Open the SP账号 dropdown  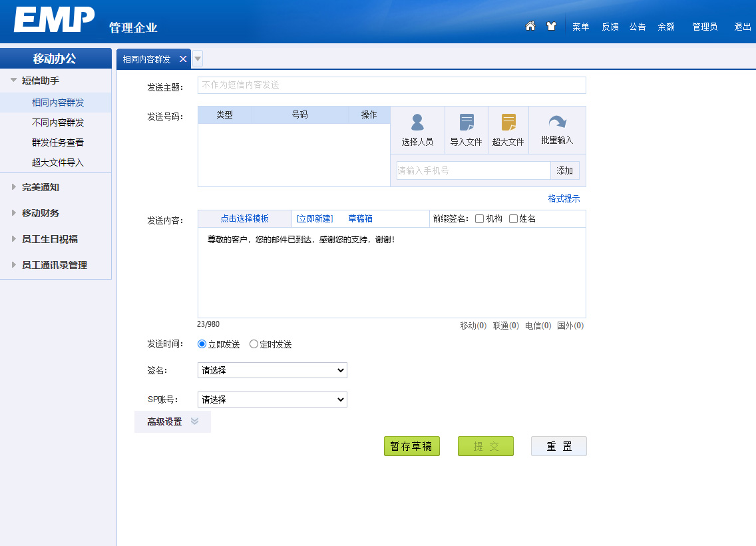pyautogui.click(x=272, y=400)
